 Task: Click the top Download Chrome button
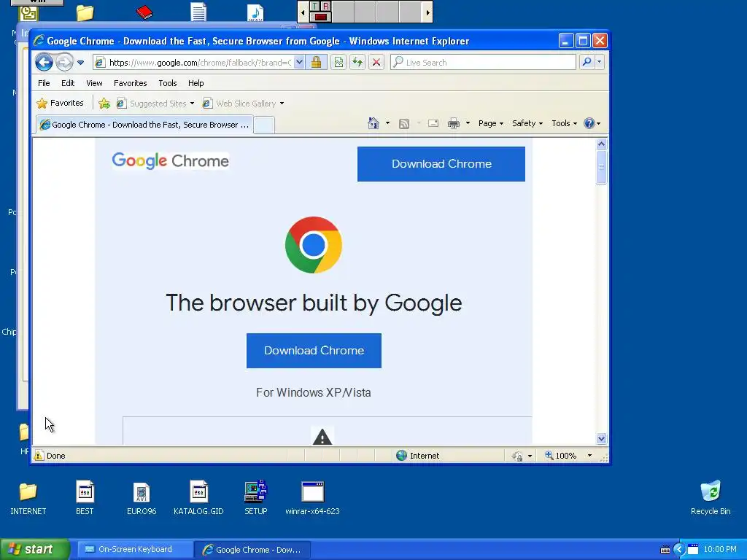(x=441, y=164)
